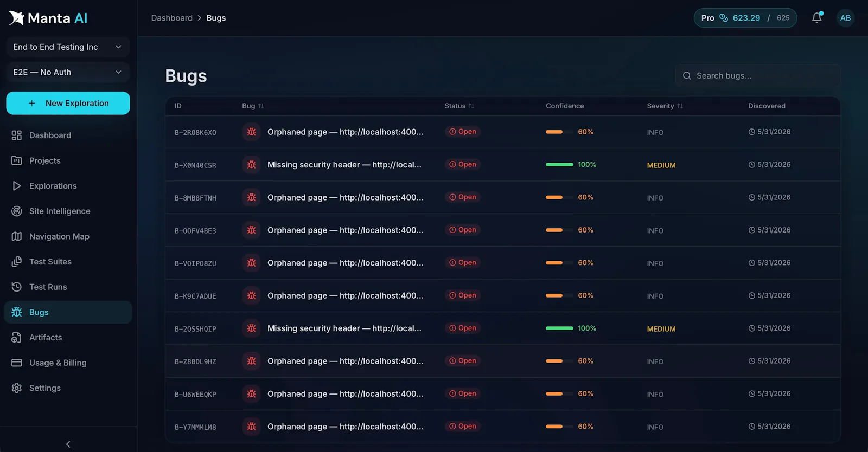Image resolution: width=868 pixels, height=452 pixels.
Task: Sort the table by Bug column
Action: (253, 106)
